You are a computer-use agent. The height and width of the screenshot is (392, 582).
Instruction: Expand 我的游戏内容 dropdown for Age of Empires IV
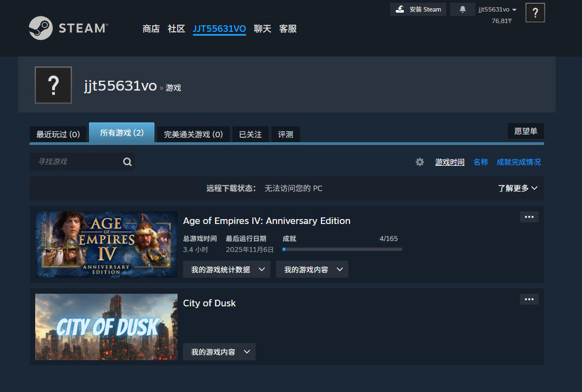point(312,270)
